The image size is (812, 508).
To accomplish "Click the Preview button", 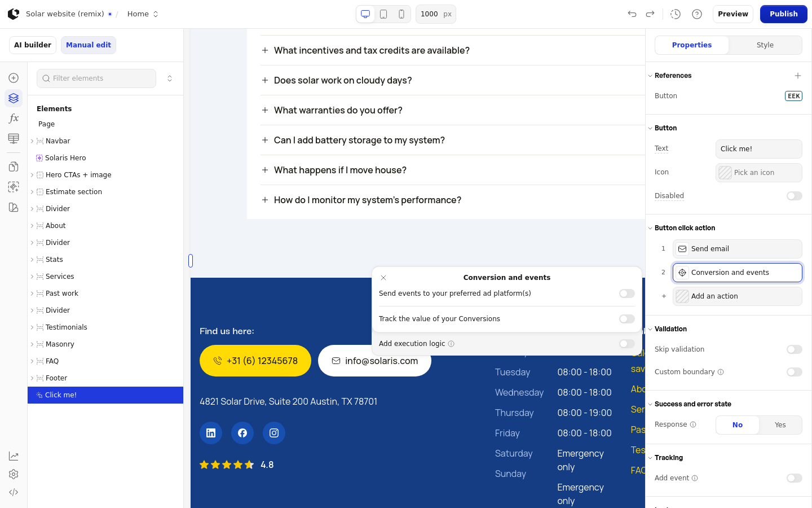I will [x=733, y=14].
